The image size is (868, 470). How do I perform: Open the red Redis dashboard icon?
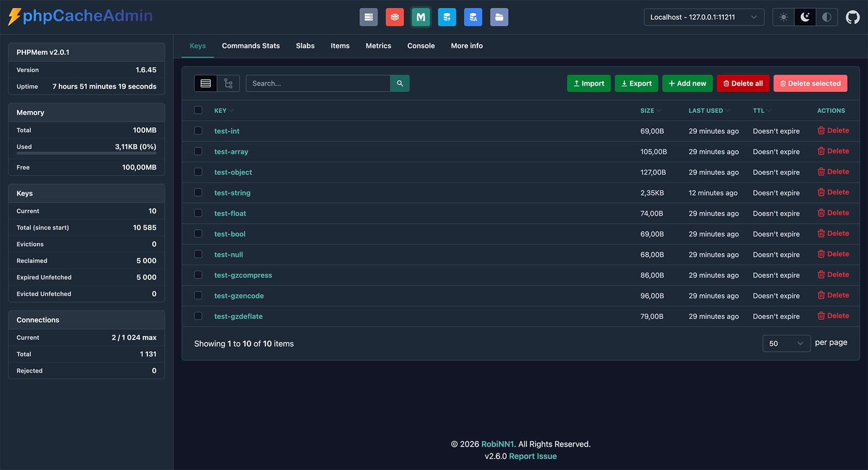[395, 17]
